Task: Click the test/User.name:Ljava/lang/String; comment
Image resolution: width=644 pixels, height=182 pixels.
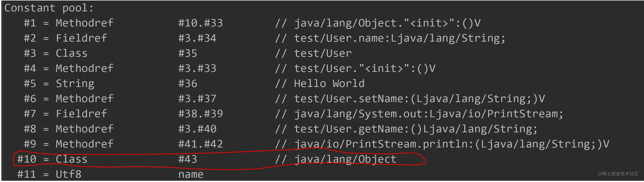Action: [x=390, y=39]
